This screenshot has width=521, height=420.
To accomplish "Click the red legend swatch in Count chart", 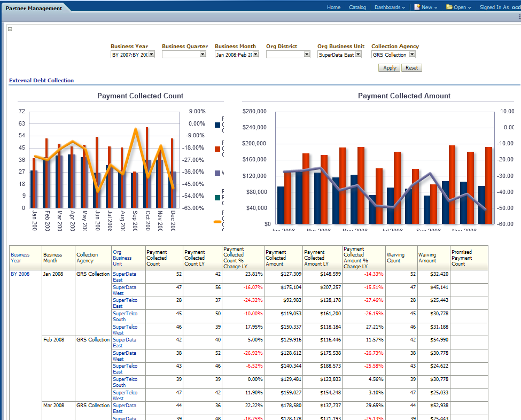I will 217,149.
